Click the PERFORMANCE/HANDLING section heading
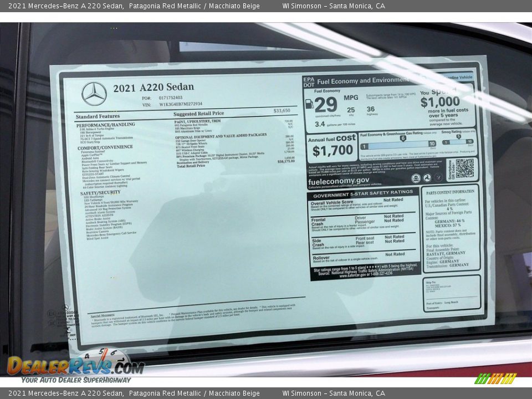The image size is (532, 399). pos(105,125)
